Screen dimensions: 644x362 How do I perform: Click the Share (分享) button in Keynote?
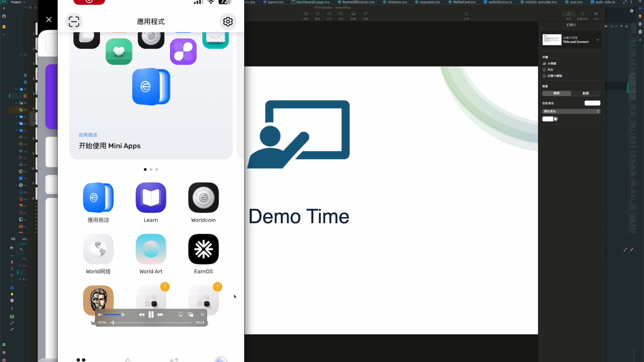466,15
